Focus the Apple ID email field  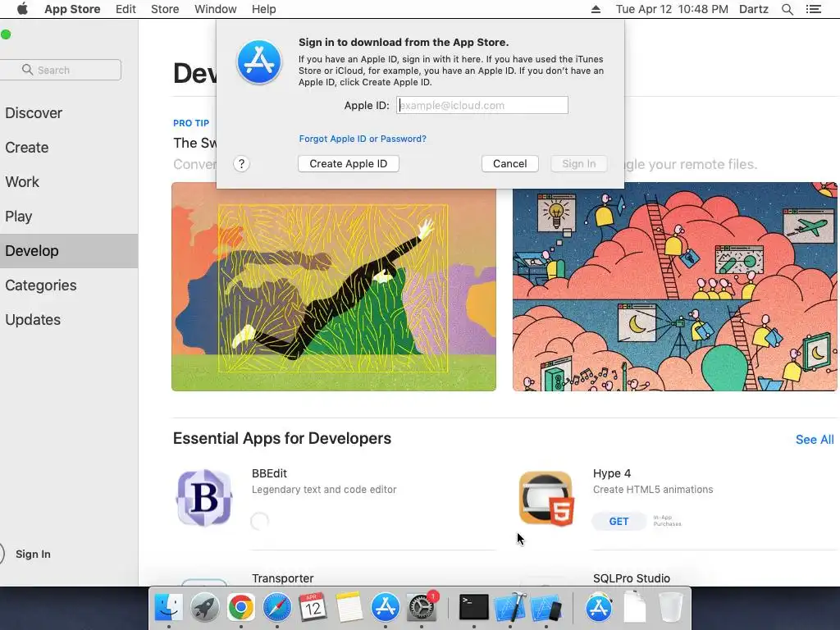(482, 106)
